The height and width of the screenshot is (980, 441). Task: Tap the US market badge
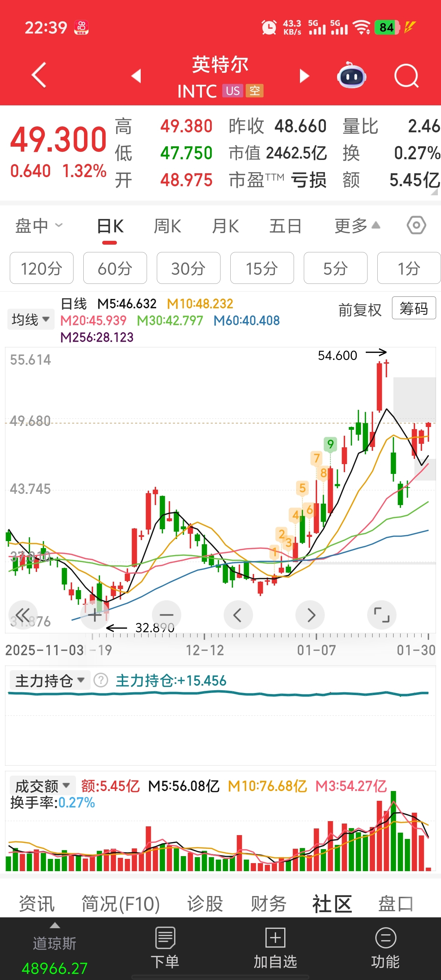pos(232,91)
